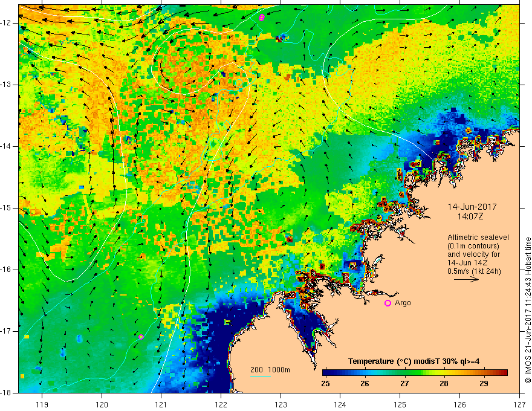532x411 pixels.
Task: Click latitude axis label '-14'
Action: tap(7, 146)
